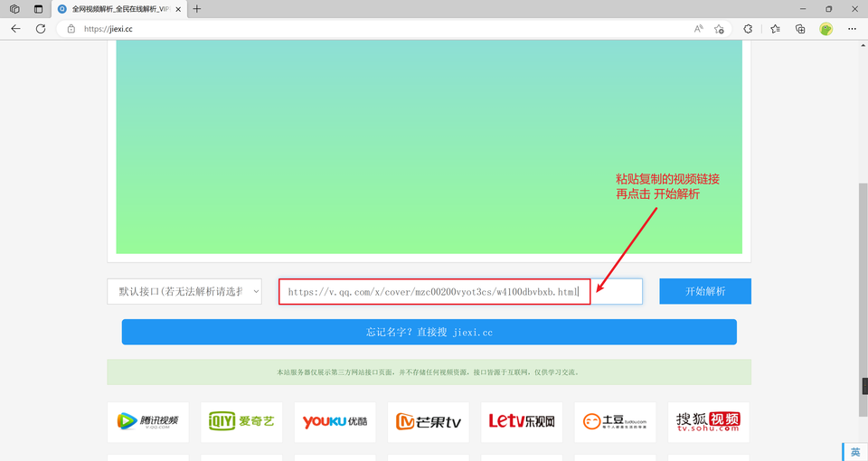Close the 全网视频解析 tab
868x461 pixels.
[178, 9]
